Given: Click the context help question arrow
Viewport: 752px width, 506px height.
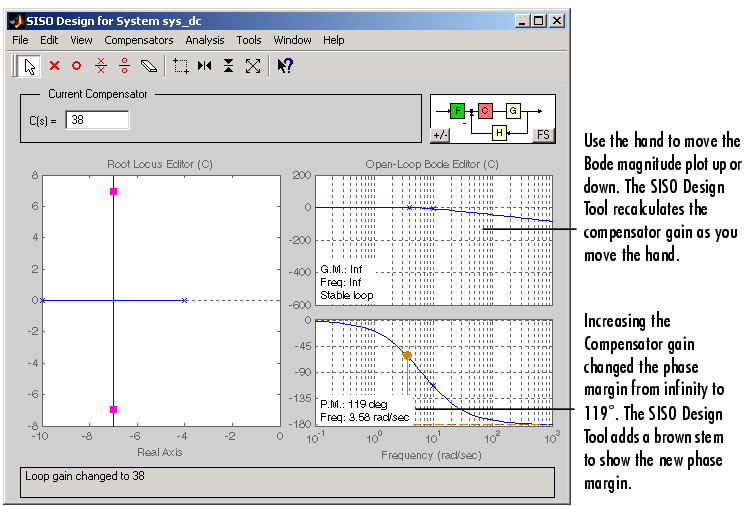Looking at the screenshot, I should tap(285, 66).
